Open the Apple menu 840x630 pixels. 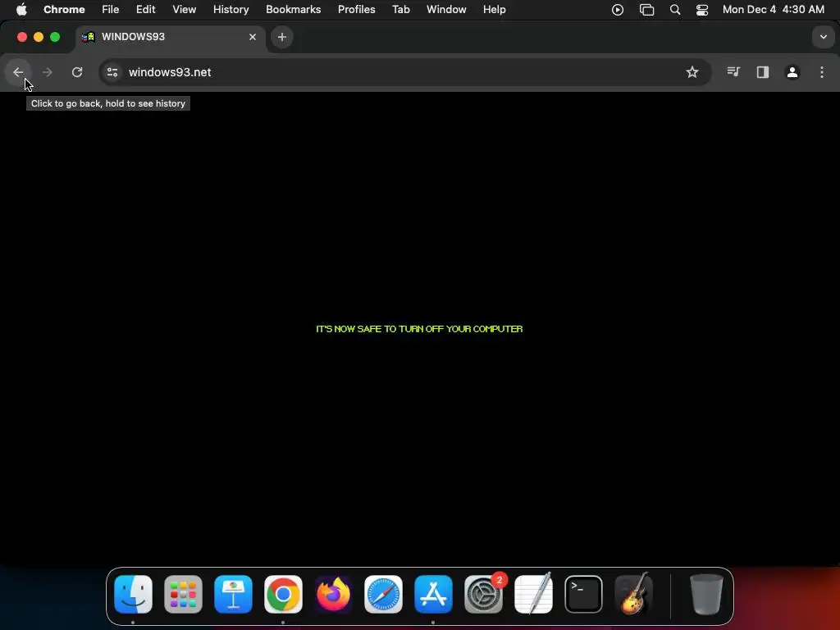(x=21, y=10)
